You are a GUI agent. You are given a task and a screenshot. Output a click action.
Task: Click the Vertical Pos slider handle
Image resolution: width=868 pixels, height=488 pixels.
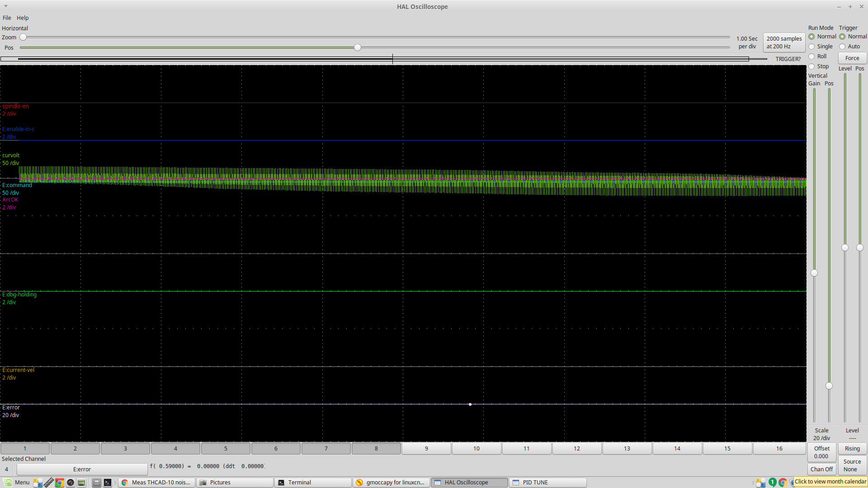829,386
